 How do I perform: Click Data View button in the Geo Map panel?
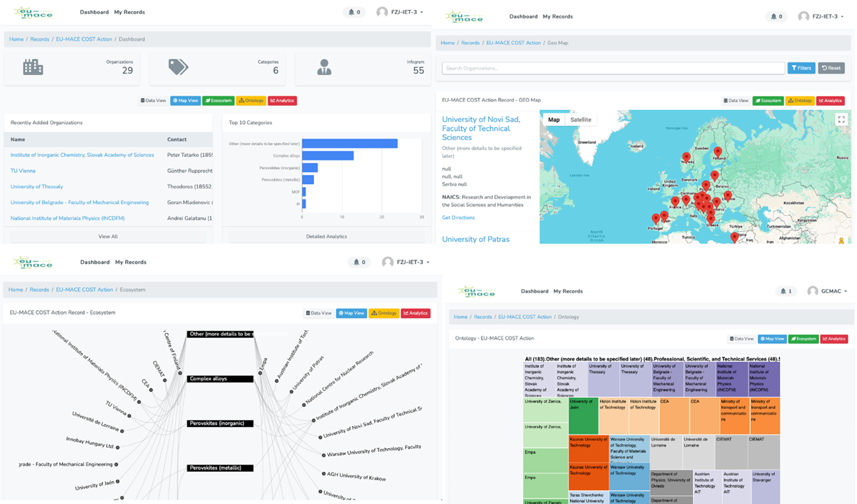(736, 101)
